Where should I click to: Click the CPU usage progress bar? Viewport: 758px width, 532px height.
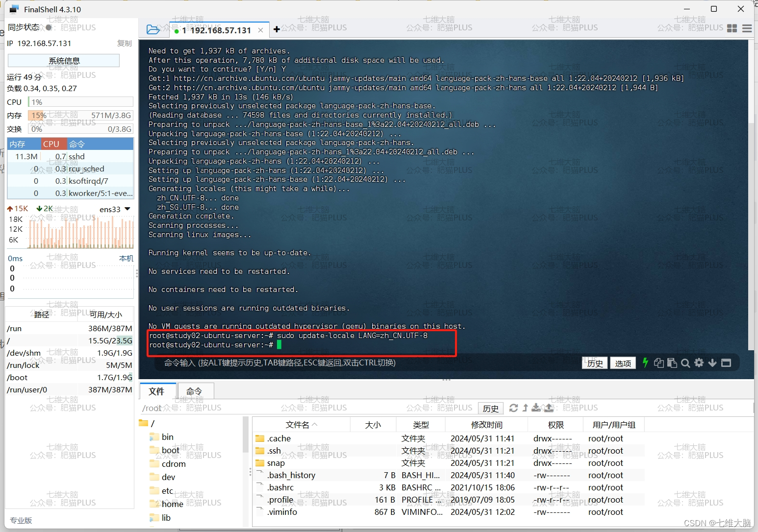pos(80,102)
